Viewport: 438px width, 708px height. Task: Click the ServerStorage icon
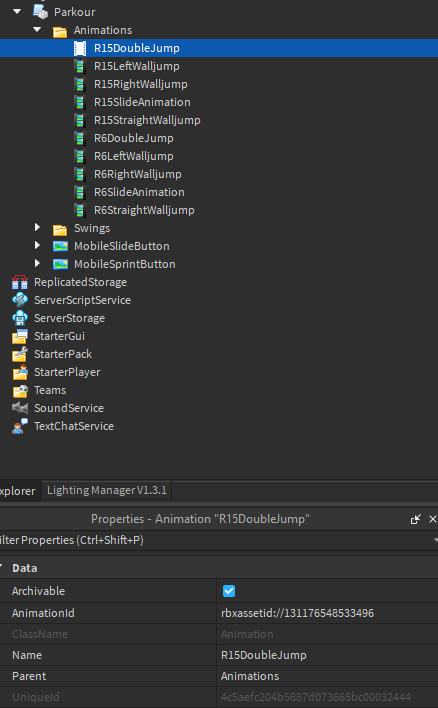pos(20,318)
